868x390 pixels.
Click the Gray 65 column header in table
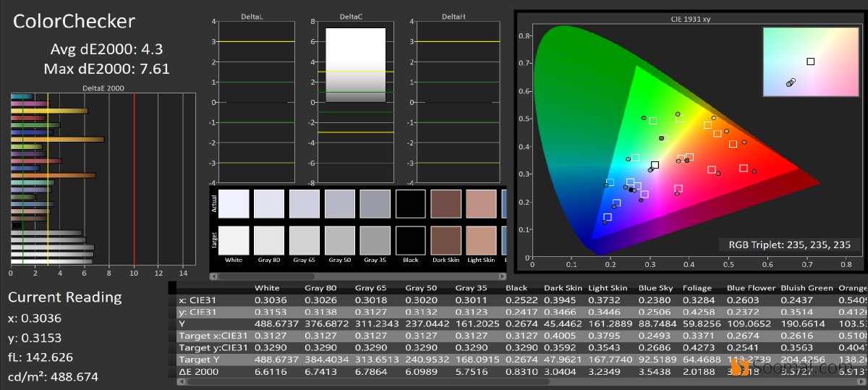point(370,288)
